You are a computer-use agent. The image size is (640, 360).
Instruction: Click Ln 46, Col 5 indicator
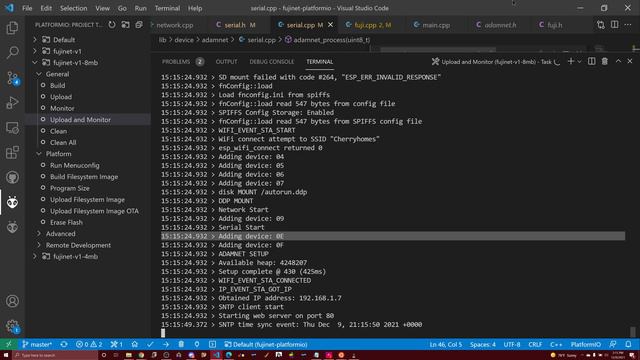(446, 344)
